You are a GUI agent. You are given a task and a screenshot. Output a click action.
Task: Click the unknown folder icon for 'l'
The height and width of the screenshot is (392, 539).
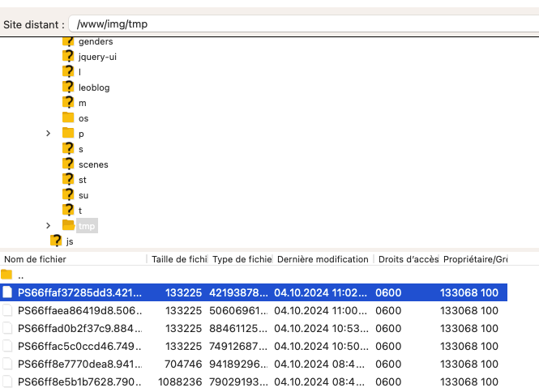click(68, 71)
